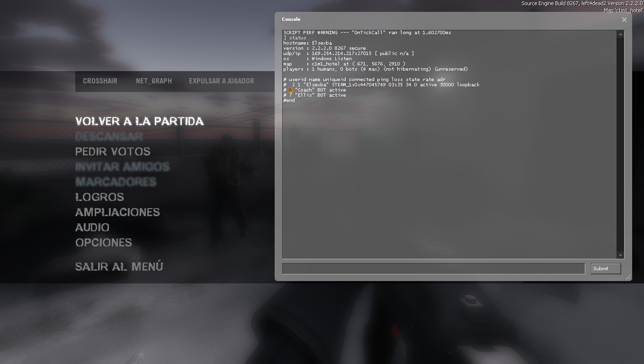
Task: Click the console vertical scrollbar track
Action: pos(620,145)
